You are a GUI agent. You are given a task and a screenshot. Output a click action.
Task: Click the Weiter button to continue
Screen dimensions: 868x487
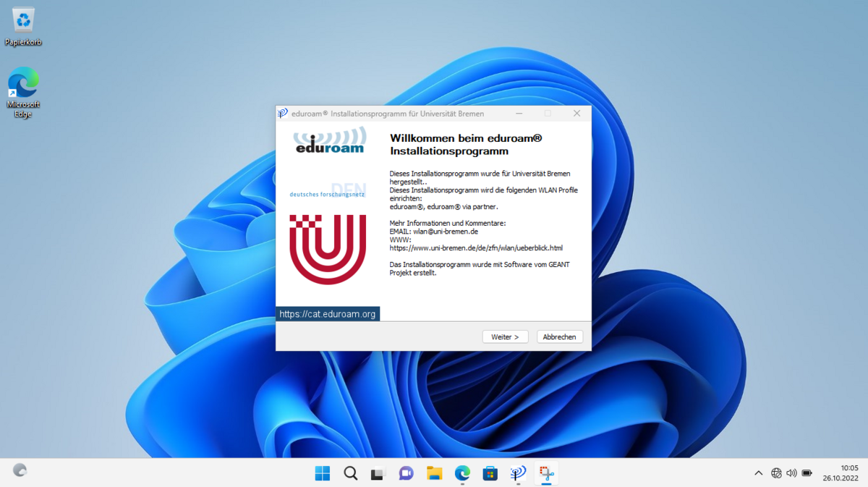[x=505, y=337]
